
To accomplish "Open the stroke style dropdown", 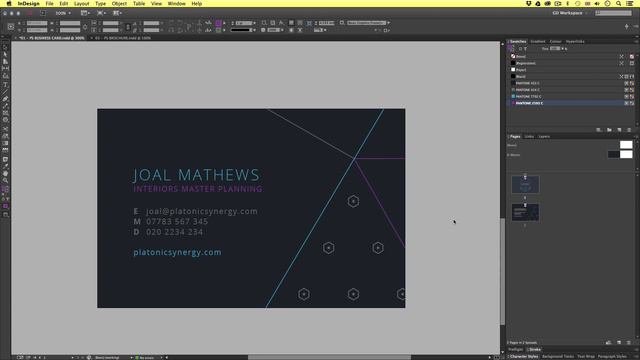I will click(254, 30).
